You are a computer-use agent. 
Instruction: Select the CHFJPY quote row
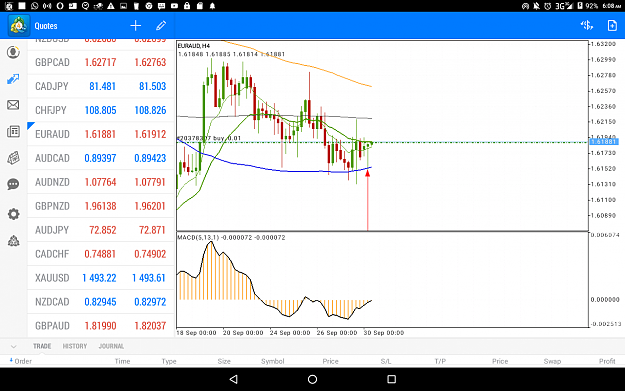pos(101,110)
